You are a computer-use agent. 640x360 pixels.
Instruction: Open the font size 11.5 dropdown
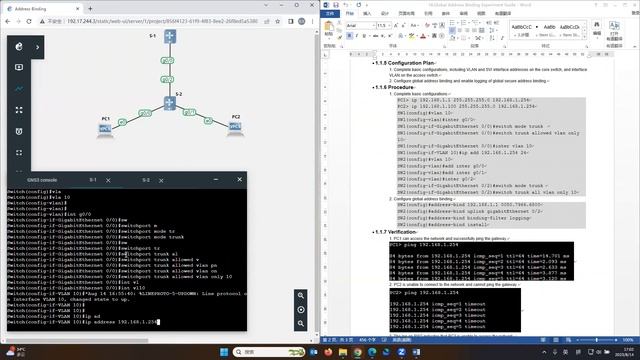pyautogui.click(x=389, y=25)
